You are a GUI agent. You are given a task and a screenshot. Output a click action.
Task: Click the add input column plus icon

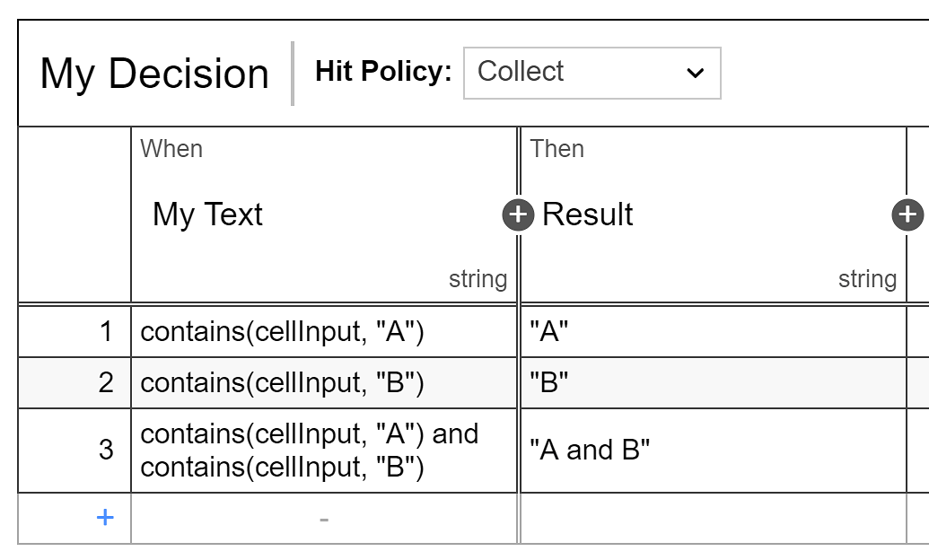518,214
